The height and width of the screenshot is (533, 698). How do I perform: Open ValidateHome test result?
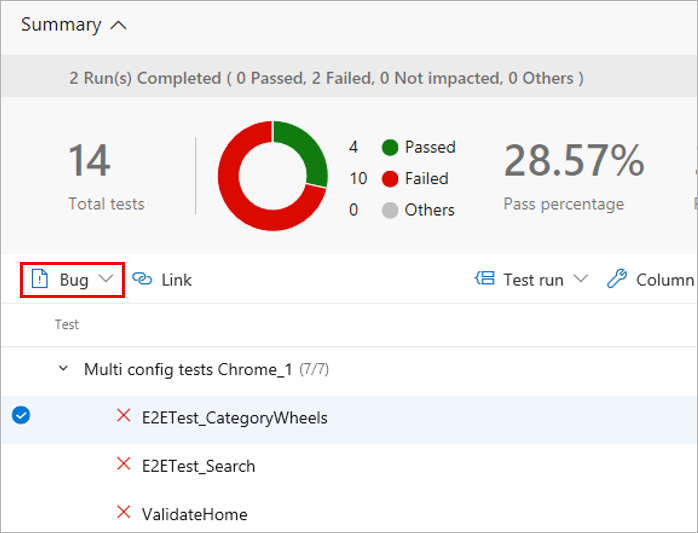(x=195, y=514)
